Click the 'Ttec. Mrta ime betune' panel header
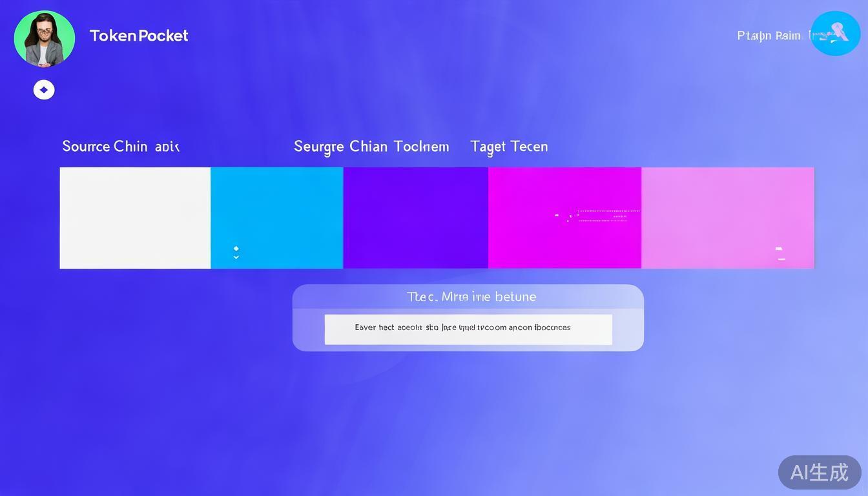 point(471,297)
